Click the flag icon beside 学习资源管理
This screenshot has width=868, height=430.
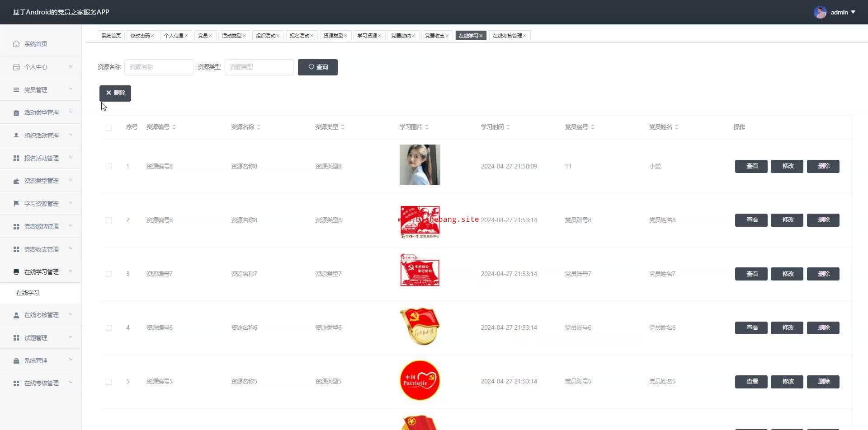[x=16, y=204]
